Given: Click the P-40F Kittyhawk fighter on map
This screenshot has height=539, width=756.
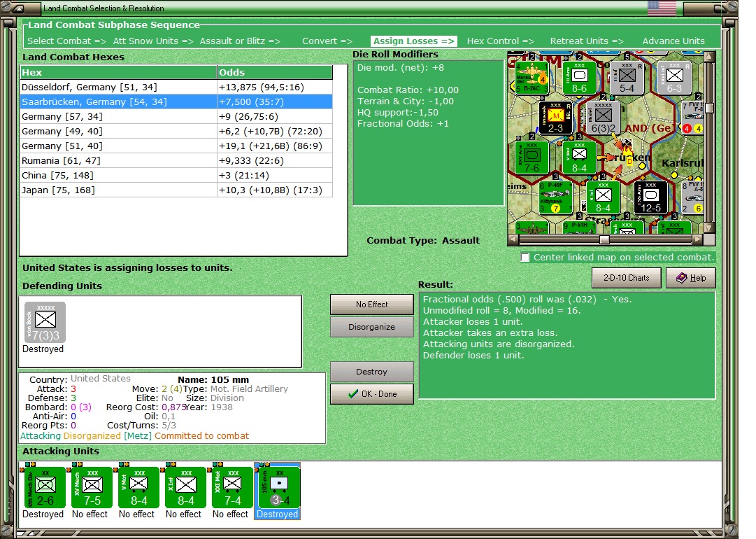Looking at the screenshot, I should (555, 198).
